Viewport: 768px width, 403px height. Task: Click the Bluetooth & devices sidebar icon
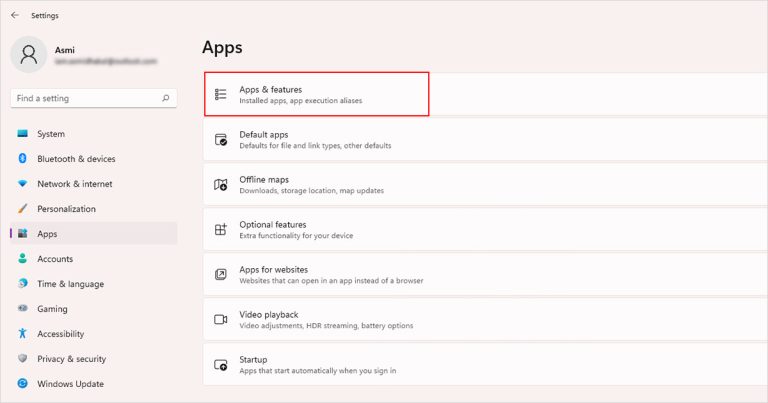pos(22,159)
